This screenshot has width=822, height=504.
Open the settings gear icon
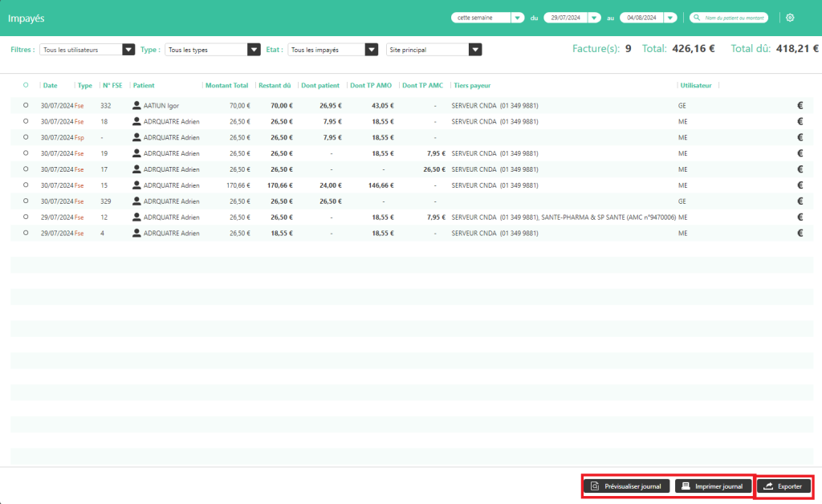coord(790,18)
